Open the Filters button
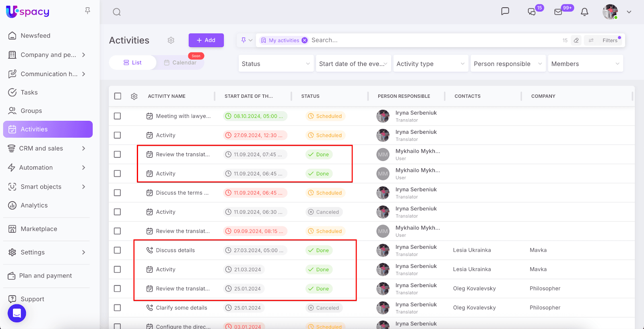Viewport: 644px width, 329px height. [605, 40]
